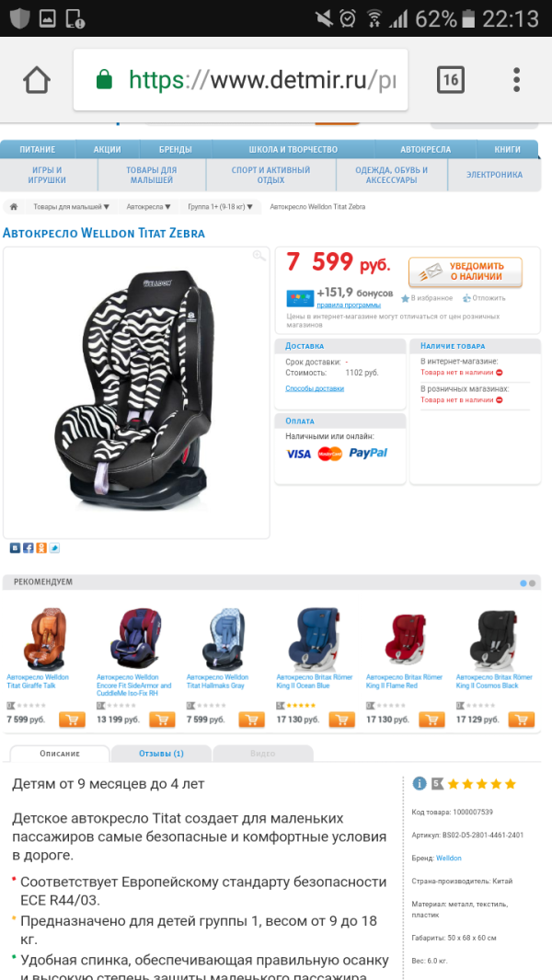Share product via Twitter icon
552x980 pixels.
click(x=54, y=548)
